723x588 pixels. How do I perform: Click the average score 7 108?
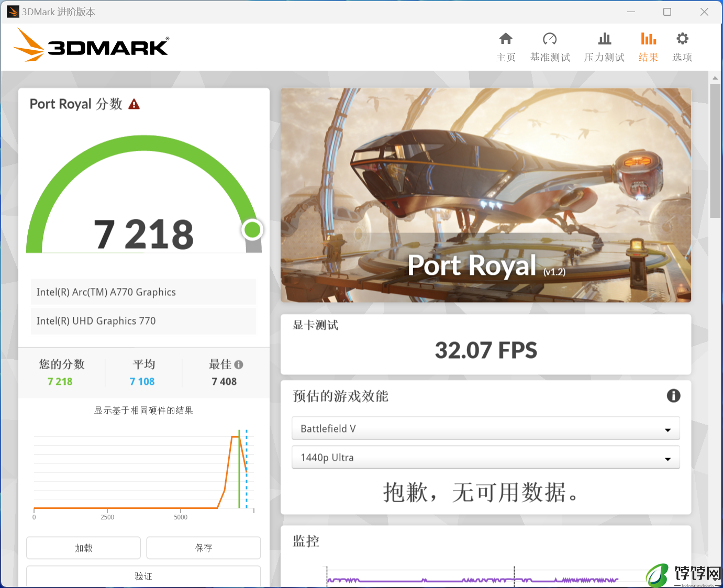pyautogui.click(x=142, y=382)
